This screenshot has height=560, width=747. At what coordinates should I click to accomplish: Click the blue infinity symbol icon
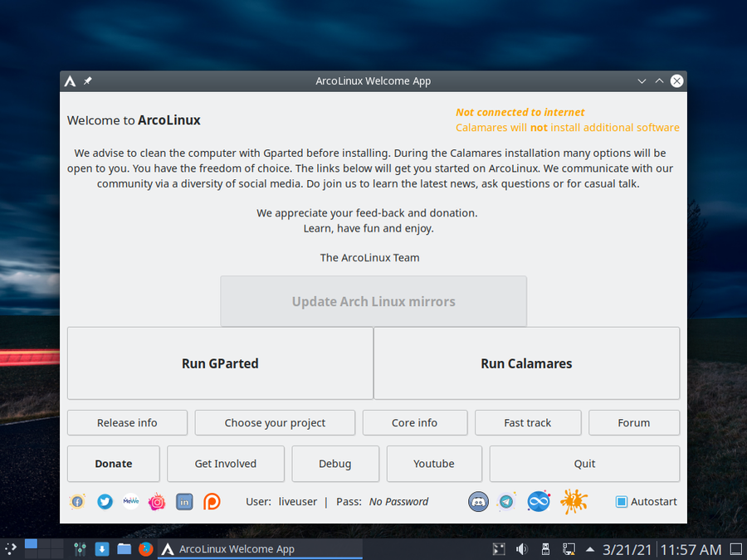[x=539, y=501]
